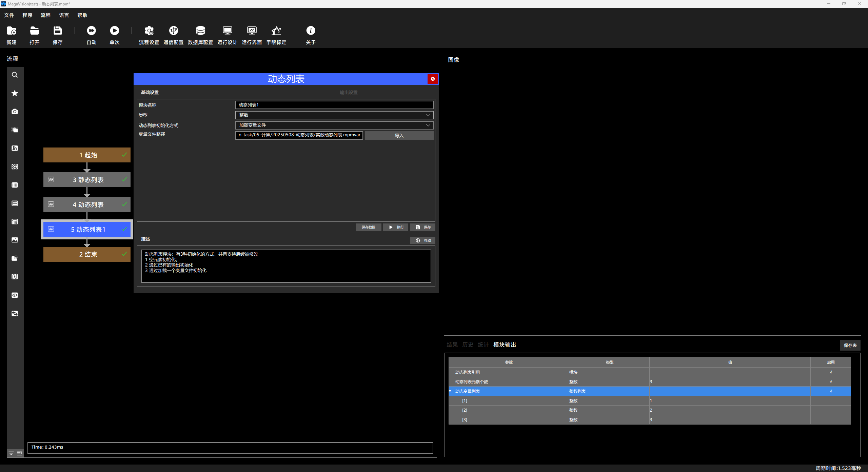
Task: Open 动态列表初始化方式 dropdown showing 加载变量文件
Action: click(x=334, y=125)
